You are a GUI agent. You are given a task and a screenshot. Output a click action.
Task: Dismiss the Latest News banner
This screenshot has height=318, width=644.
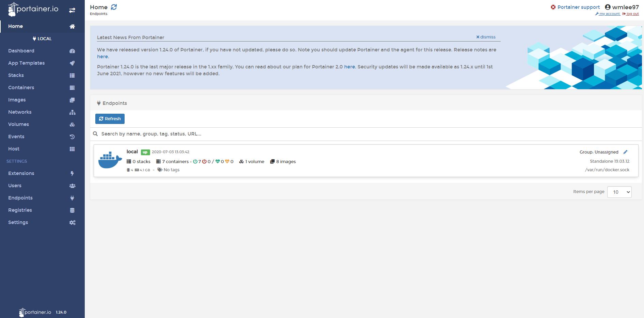(x=486, y=37)
